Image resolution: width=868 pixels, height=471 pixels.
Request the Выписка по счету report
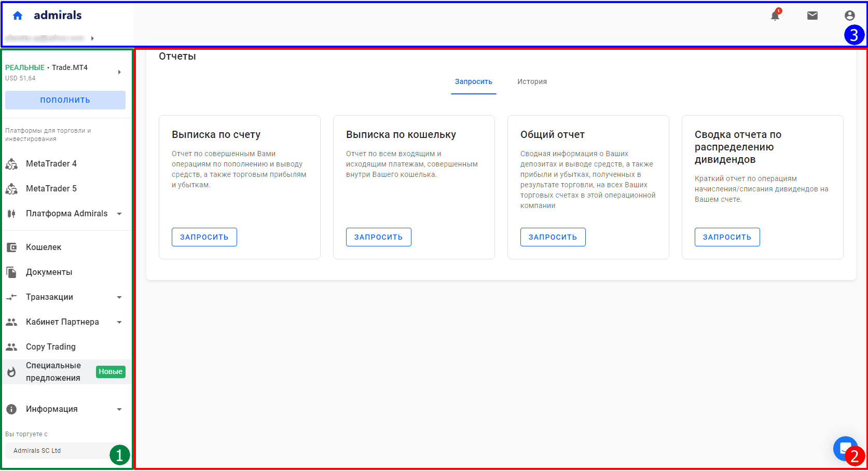point(204,237)
